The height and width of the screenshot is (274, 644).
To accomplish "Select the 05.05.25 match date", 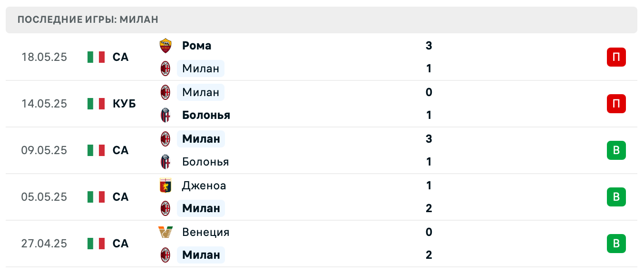I will click(44, 197).
